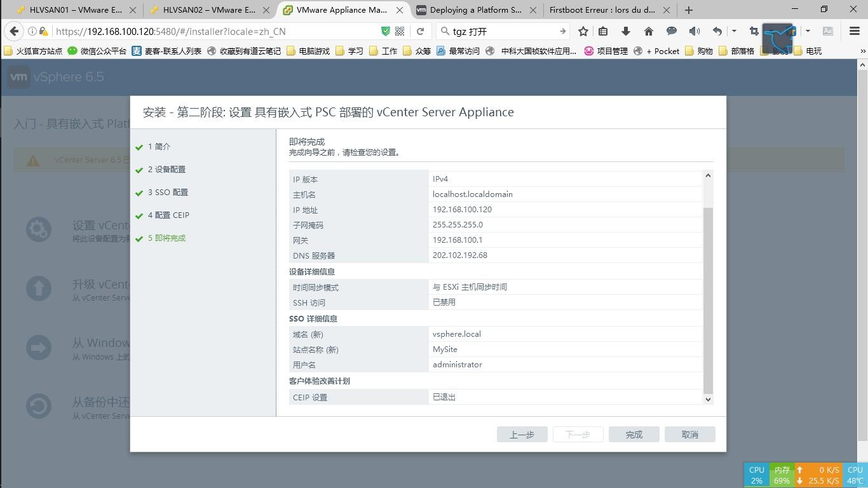This screenshot has width=868, height=488.
Task: Open 麦客-联系人列表 bookmark
Action: [x=166, y=51]
